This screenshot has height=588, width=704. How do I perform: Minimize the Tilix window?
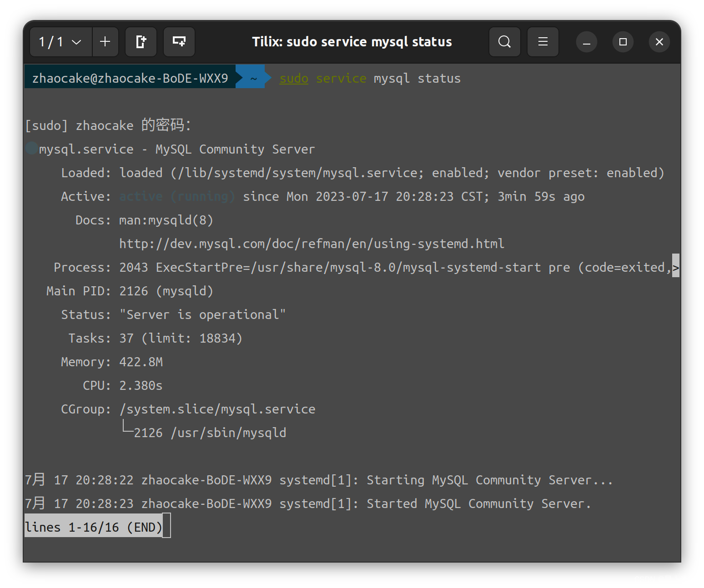point(587,42)
